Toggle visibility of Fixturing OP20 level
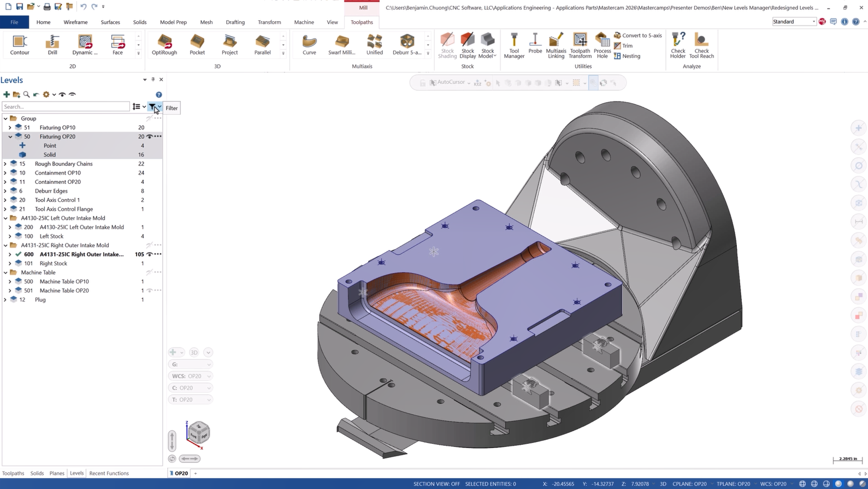 pyautogui.click(x=149, y=136)
